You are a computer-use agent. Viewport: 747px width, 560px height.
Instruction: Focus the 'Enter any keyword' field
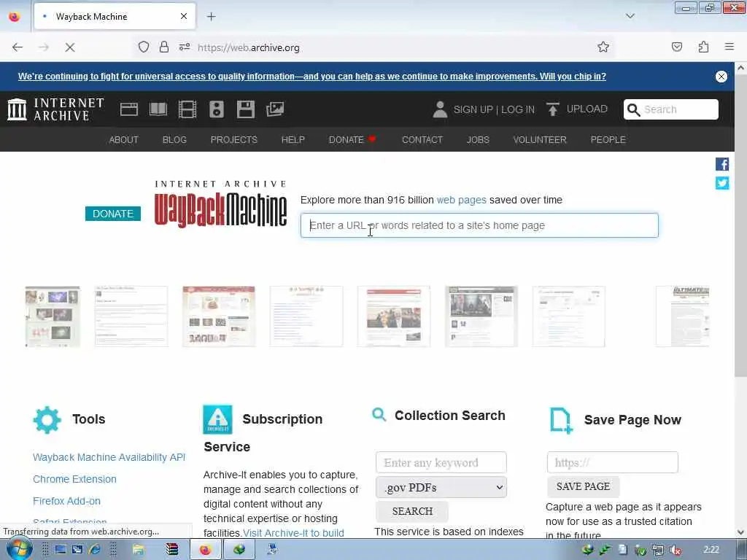(441, 462)
